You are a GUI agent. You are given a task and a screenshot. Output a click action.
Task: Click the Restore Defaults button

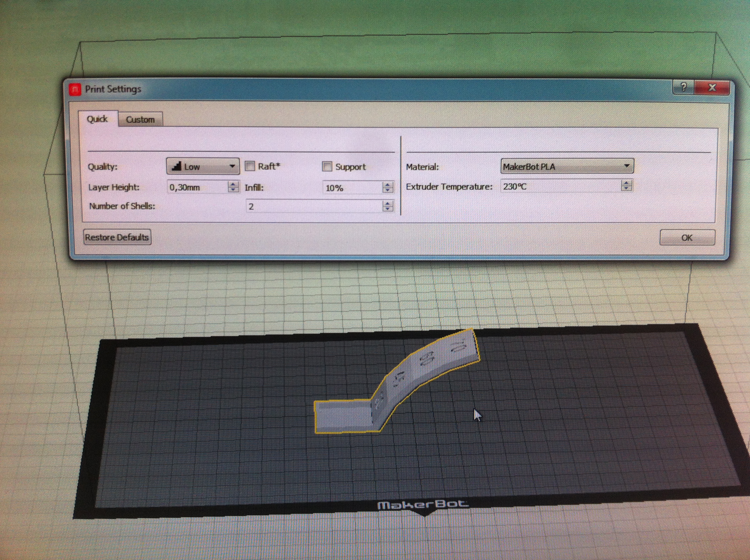pos(117,237)
